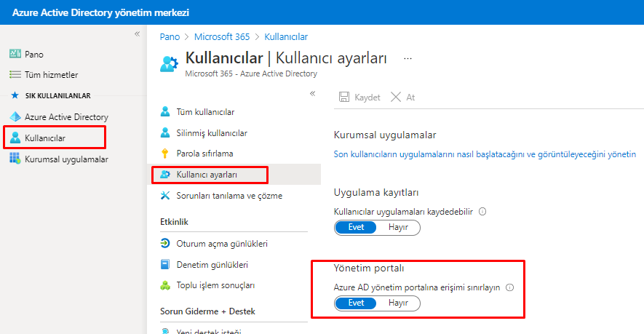This screenshot has width=644, height=334.
Task: Open the Son kullanıcıların uygulamalarını link
Action: [x=485, y=154]
